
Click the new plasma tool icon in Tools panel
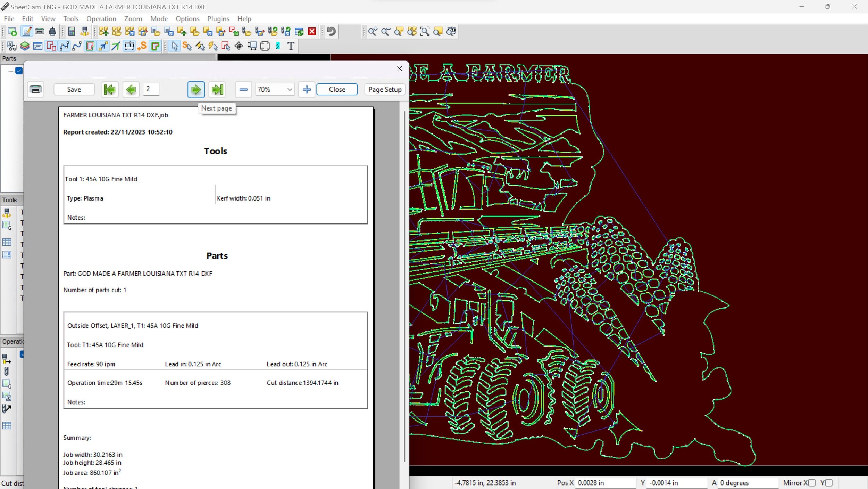pos(7,212)
